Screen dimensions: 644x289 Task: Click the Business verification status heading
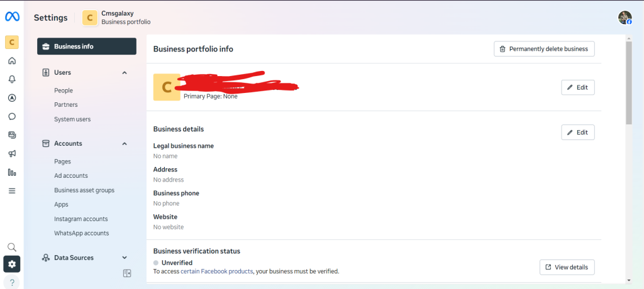click(x=197, y=251)
